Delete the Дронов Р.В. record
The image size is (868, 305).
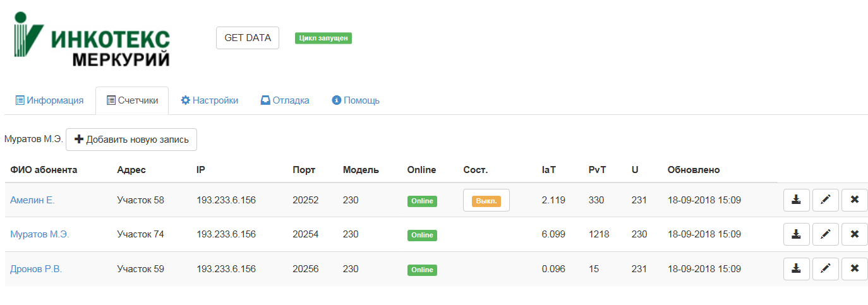coord(855,269)
